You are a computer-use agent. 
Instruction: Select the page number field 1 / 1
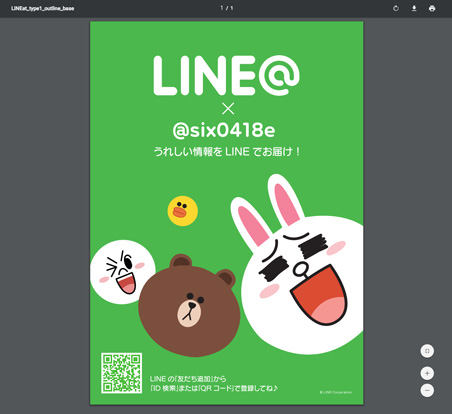pyautogui.click(x=227, y=8)
